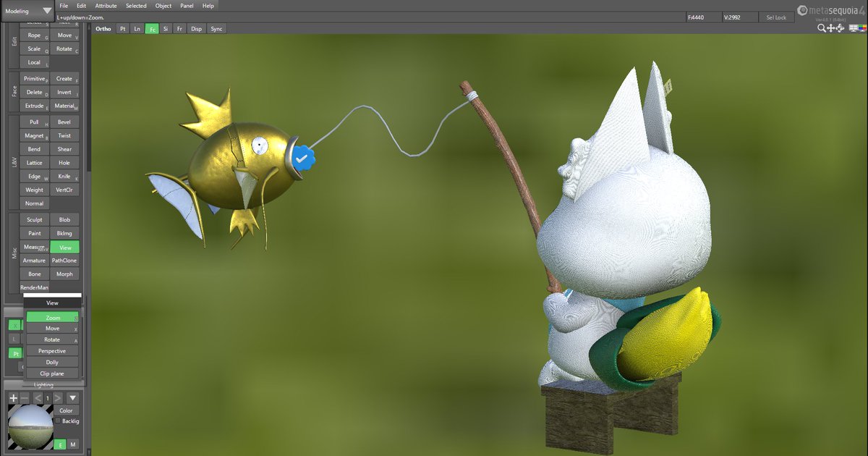Select the Primitive tool
Screen dimensions: 868x456
pos(34,78)
